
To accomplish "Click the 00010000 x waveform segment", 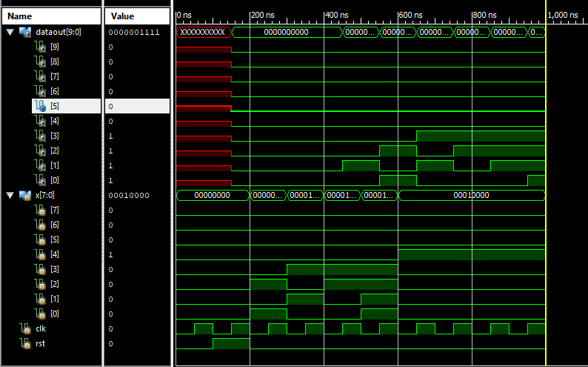I will pos(472,195).
